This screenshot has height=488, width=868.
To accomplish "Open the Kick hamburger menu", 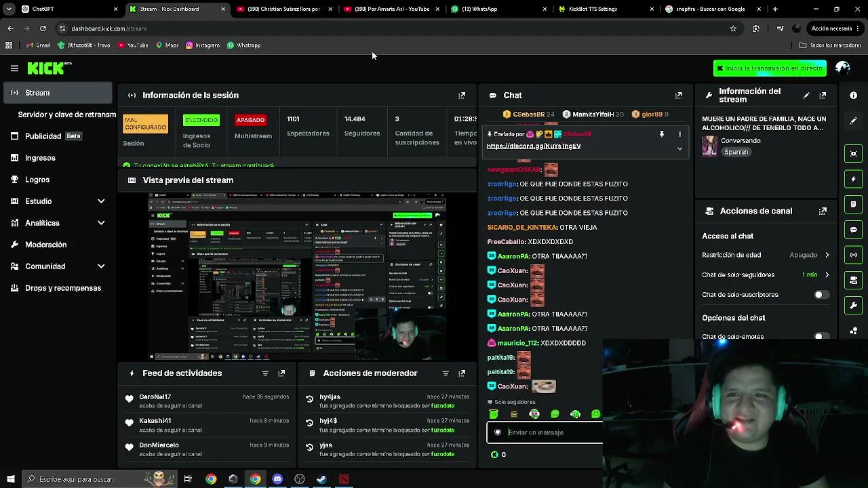I will 14,68.
